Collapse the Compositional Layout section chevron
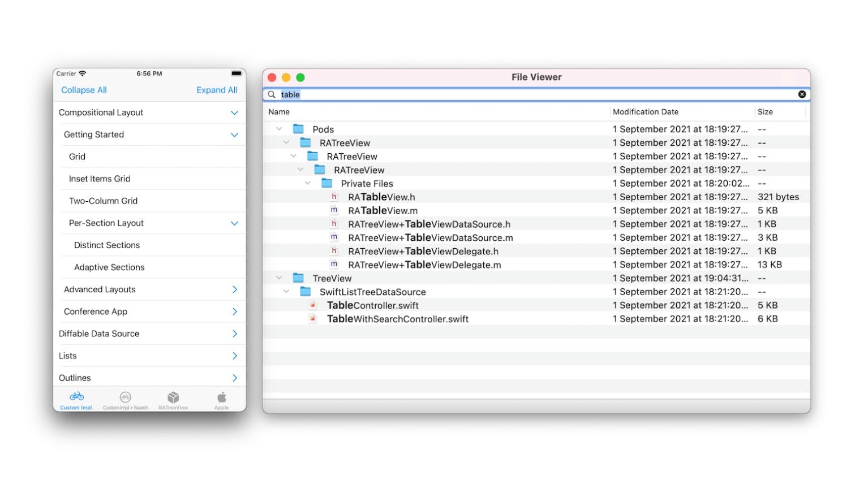Image resolution: width=868 pixels, height=485 pixels. point(234,112)
